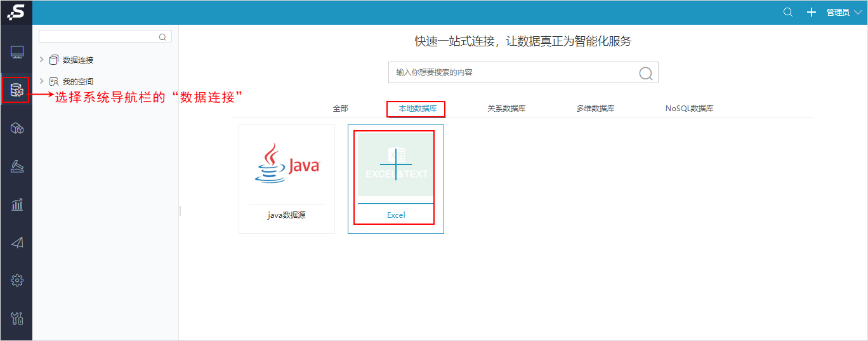
Task: Click the Excel label text
Action: [x=396, y=215]
